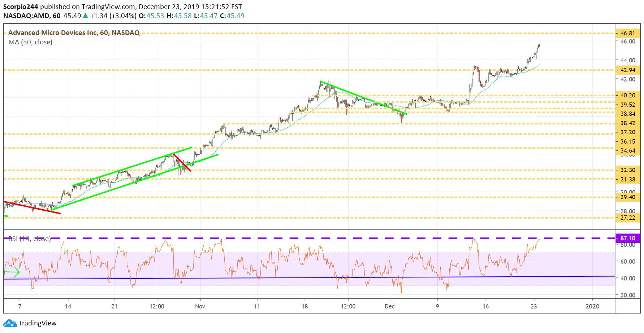The width and height of the screenshot is (644, 333).
Task: Click the 20.00 RSI axis value
Action: [x=628, y=295]
